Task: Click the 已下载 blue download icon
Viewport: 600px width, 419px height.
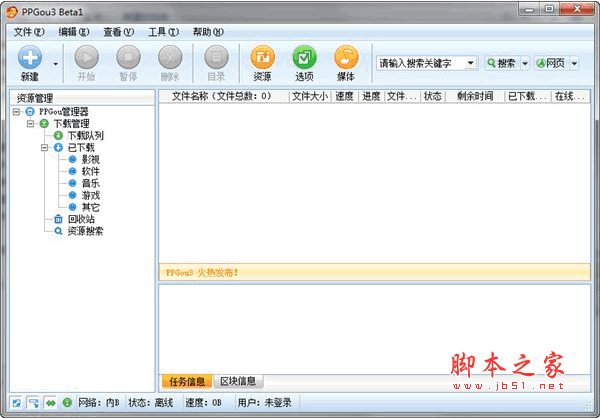Action: tap(58, 147)
